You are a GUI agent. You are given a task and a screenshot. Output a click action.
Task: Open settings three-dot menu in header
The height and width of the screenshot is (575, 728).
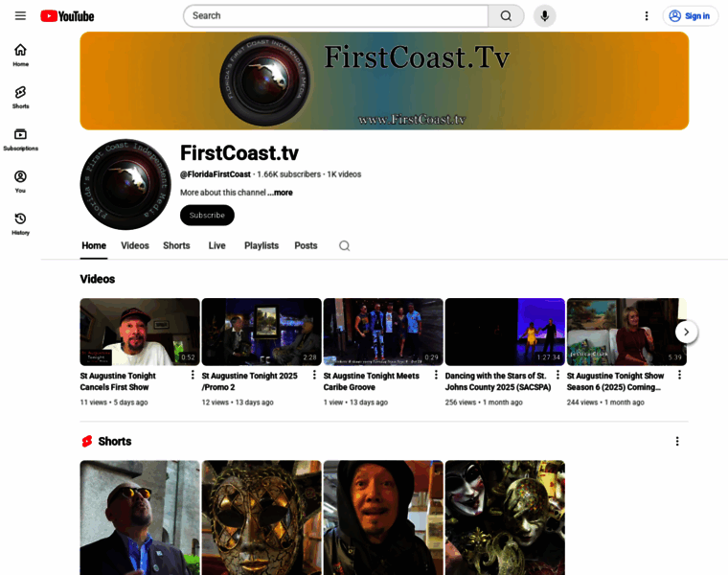(647, 15)
